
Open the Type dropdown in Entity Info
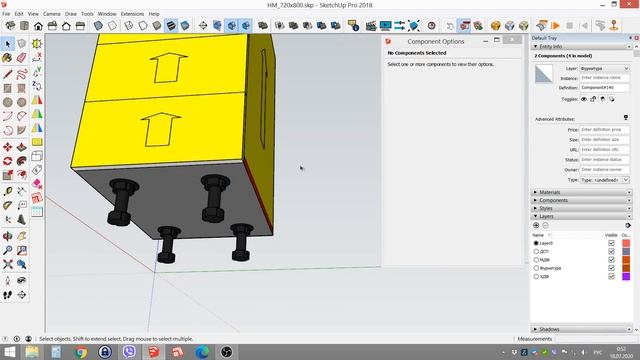click(x=604, y=180)
